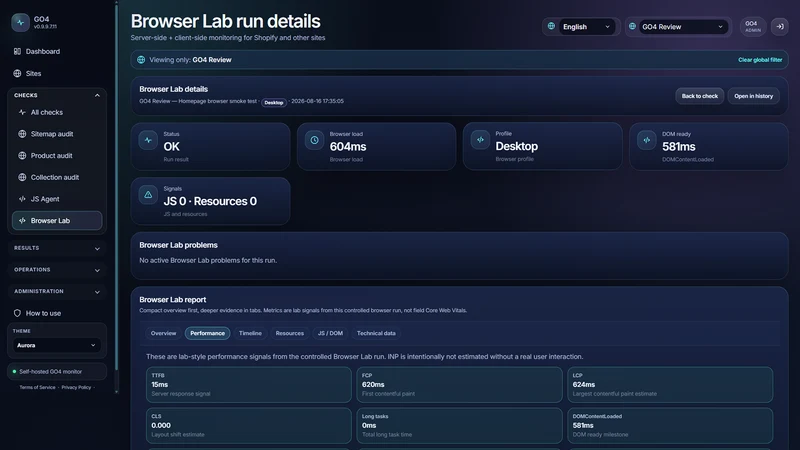Switch to the Technical data tab
This screenshot has height=450, width=800.
(376, 333)
